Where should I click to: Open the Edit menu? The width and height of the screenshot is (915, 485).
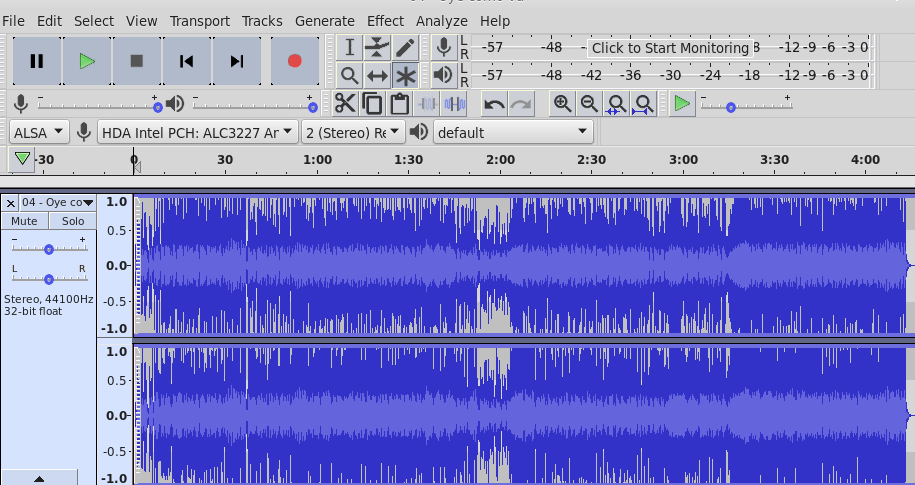[50, 21]
